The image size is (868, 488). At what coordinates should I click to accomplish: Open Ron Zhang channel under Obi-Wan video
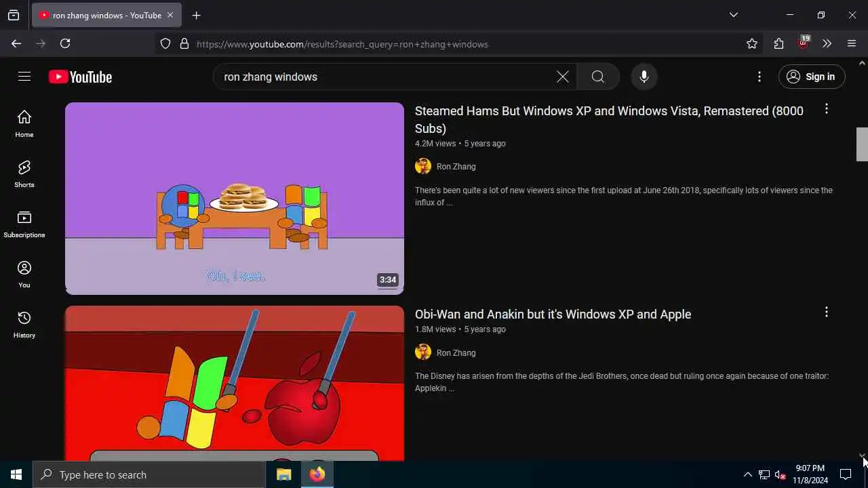(456, 353)
